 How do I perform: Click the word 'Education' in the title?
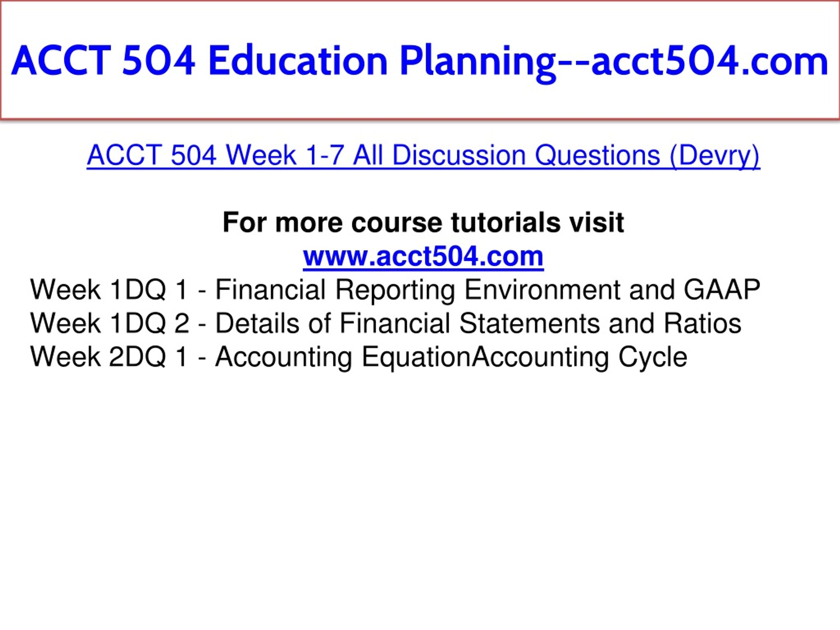(x=298, y=61)
